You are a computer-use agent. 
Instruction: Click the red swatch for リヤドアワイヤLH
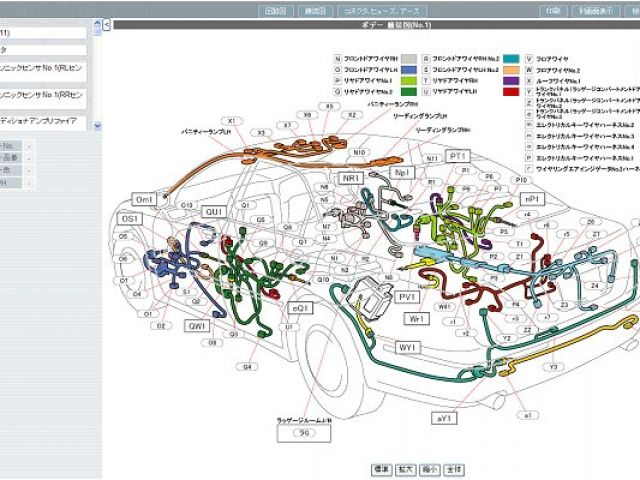coord(511,91)
